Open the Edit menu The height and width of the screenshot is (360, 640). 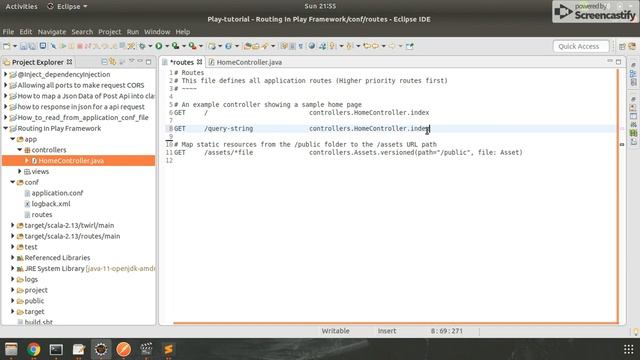coord(25,32)
